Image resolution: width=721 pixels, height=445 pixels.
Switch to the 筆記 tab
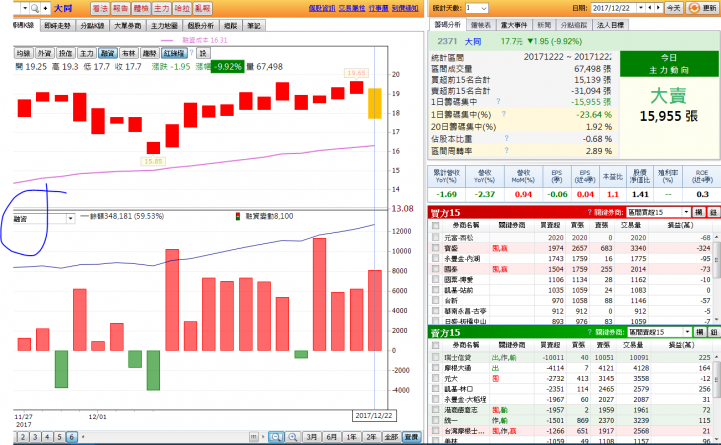pos(254,26)
